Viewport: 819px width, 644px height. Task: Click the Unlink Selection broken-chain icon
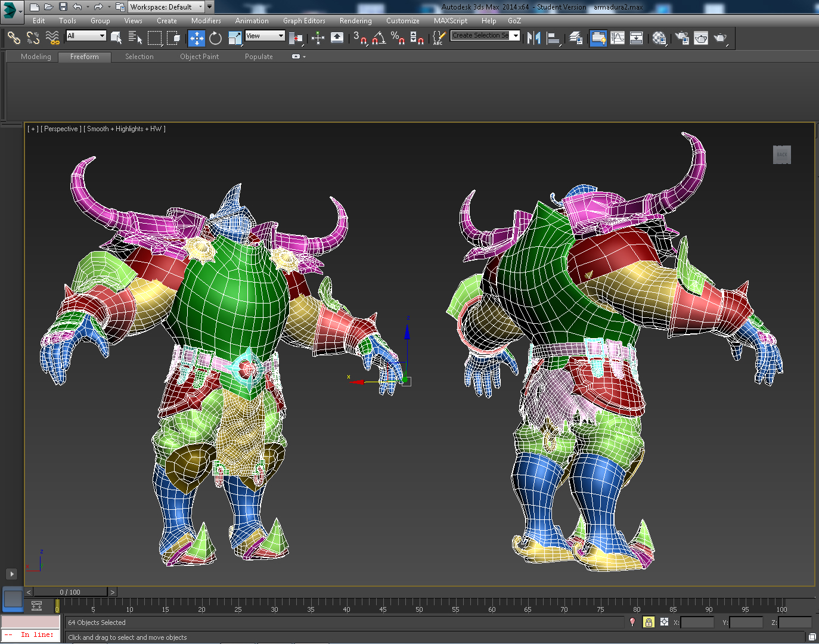pos(33,38)
